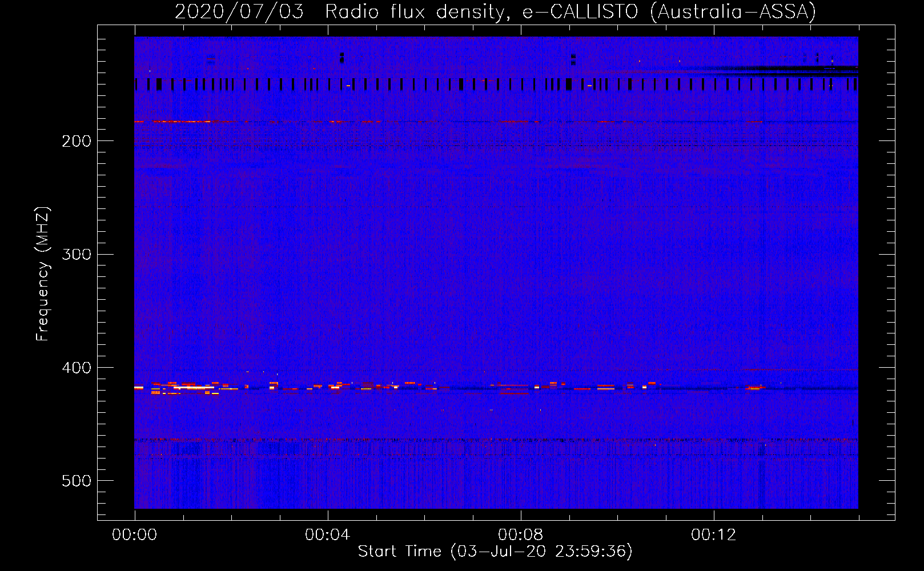Viewport: 924px width, 571px height.
Task: Select the 'Frequency (MHZ)' axis label
Action: tap(43, 274)
